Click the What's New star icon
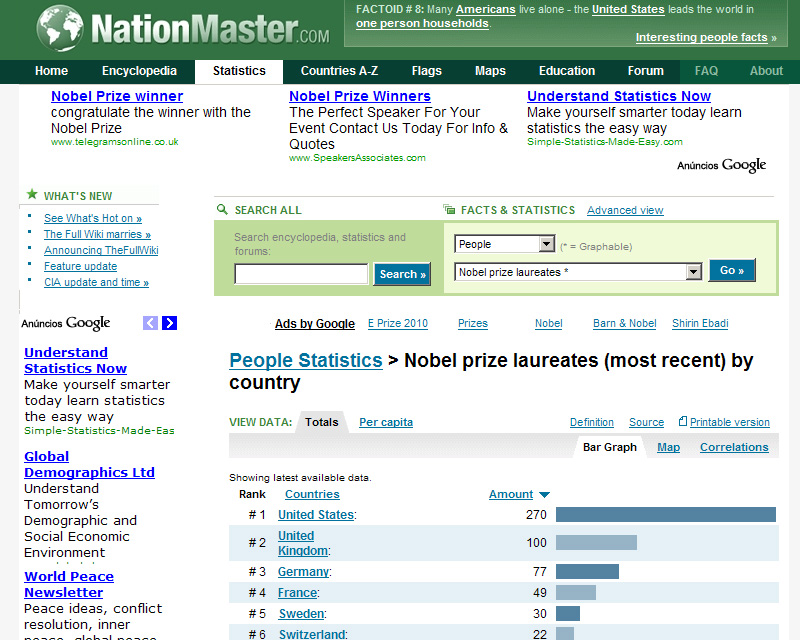Viewport: 800px width, 640px height. tap(32, 194)
